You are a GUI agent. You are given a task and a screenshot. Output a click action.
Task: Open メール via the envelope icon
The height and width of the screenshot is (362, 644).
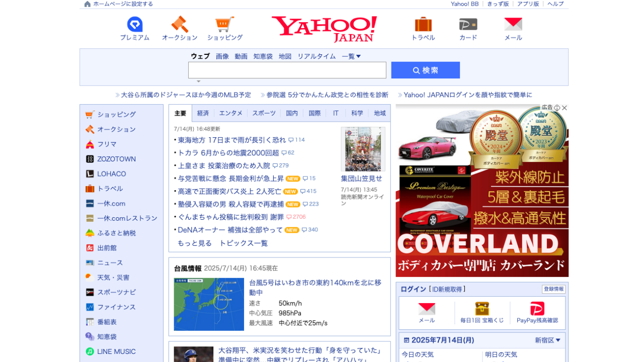(513, 28)
